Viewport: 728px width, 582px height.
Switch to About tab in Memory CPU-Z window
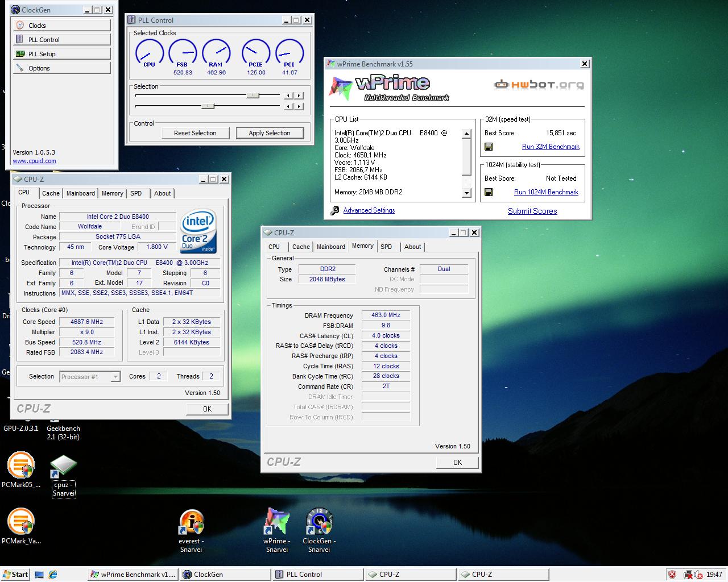tap(413, 247)
